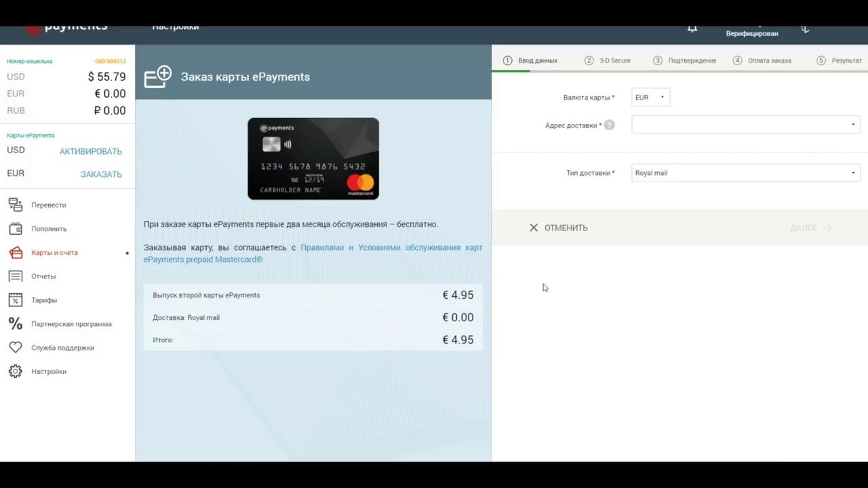This screenshot has width=868, height=488.
Task: Click the ePayments Mastercard card image
Action: pos(313,159)
